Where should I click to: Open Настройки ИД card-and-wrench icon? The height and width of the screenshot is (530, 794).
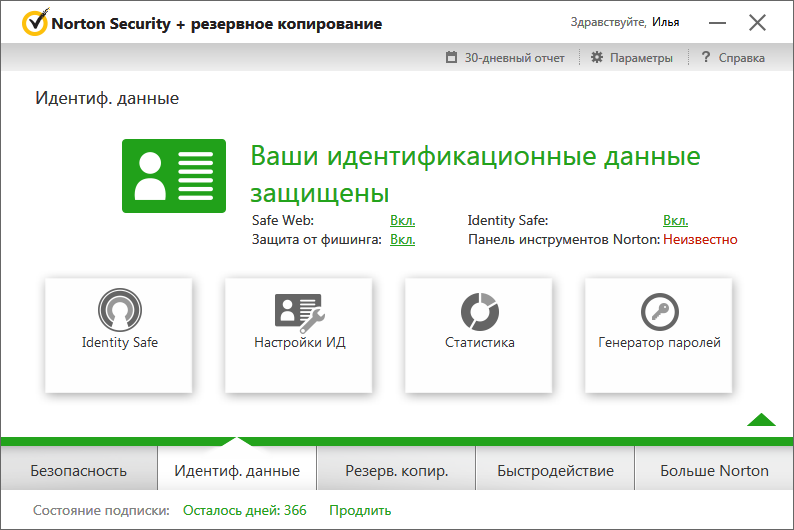(x=299, y=313)
